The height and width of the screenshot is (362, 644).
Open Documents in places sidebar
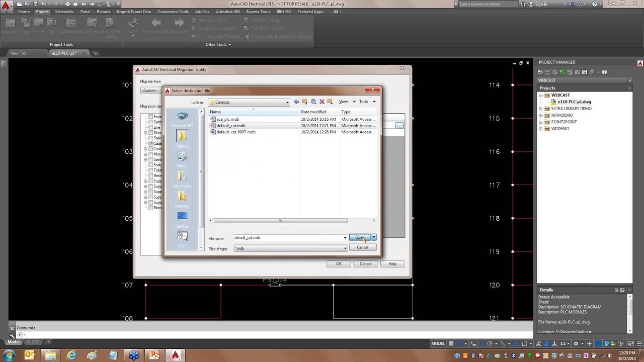(x=182, y=179)
